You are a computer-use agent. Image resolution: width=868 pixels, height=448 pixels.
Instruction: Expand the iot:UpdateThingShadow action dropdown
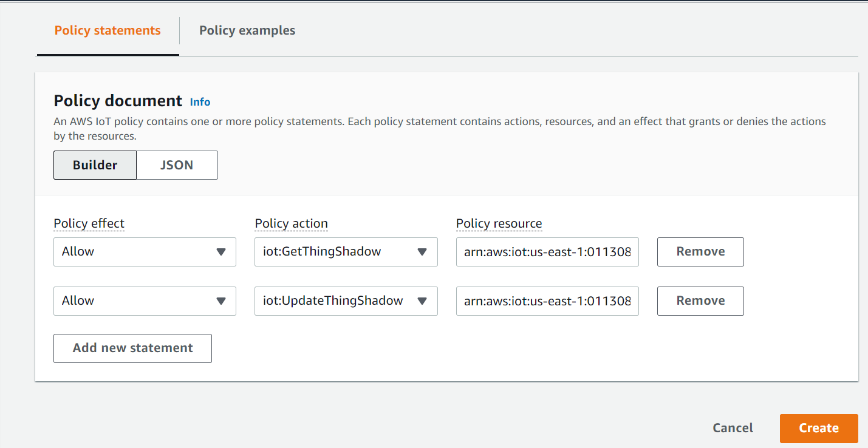pyautogui.click(x=346, y=301)
